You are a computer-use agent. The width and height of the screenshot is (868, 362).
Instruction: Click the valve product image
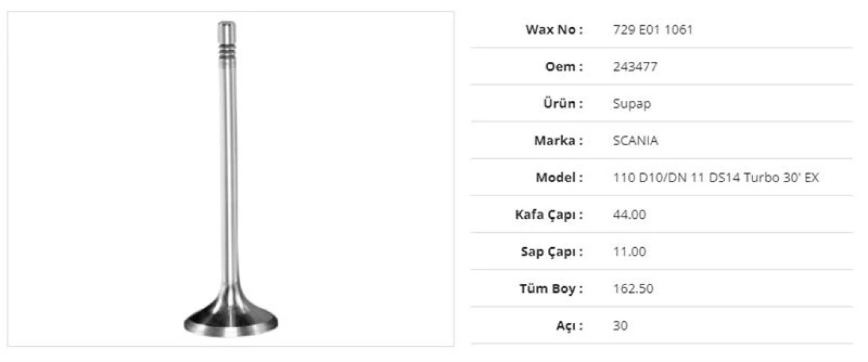230,178
